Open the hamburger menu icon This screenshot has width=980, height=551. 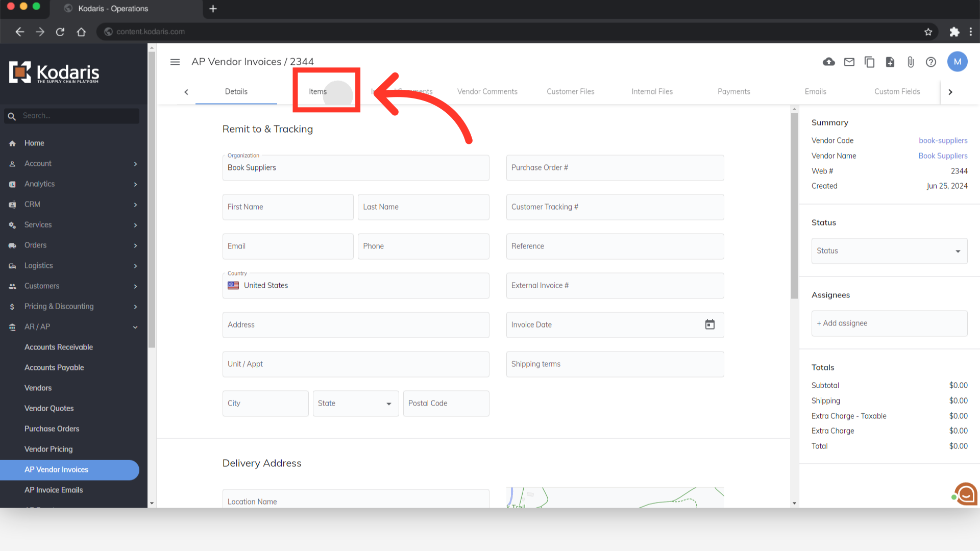coord(175,62)
